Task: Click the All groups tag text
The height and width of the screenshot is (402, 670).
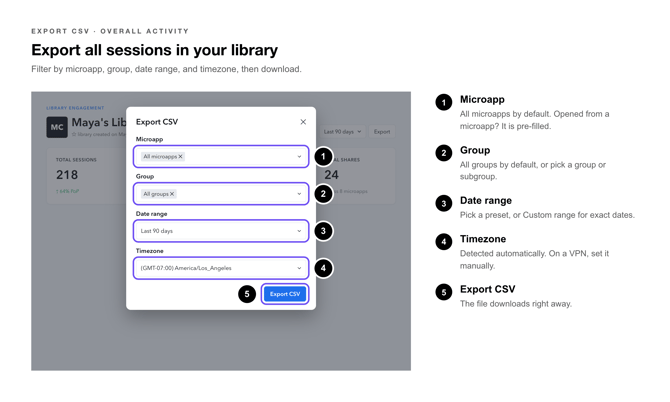Action: coord(156,194)
